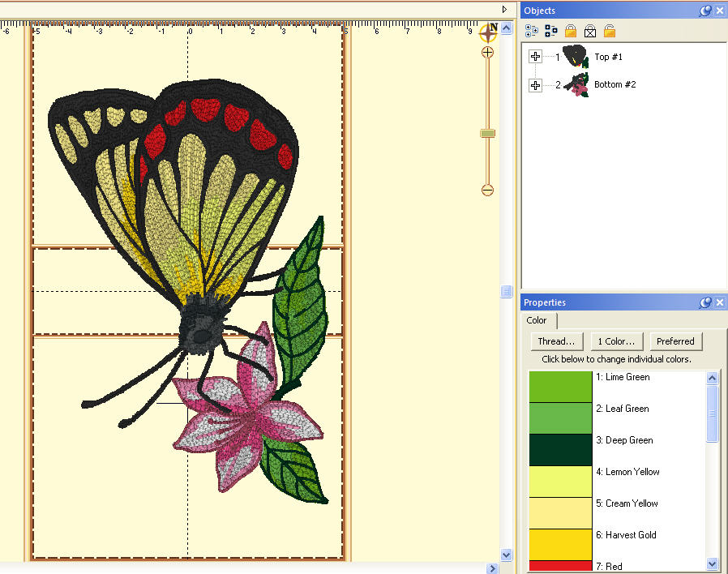Click the small arrow above the ruler
This screenshot has width=728, height=574.
click(504, 9)
